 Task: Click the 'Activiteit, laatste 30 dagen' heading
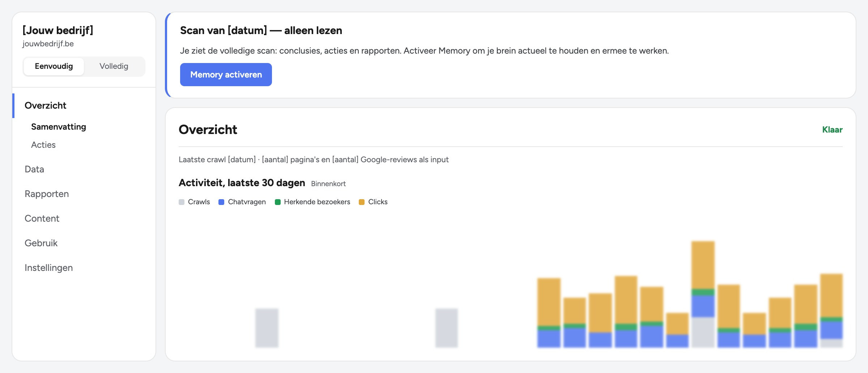[x=242, y=183]
